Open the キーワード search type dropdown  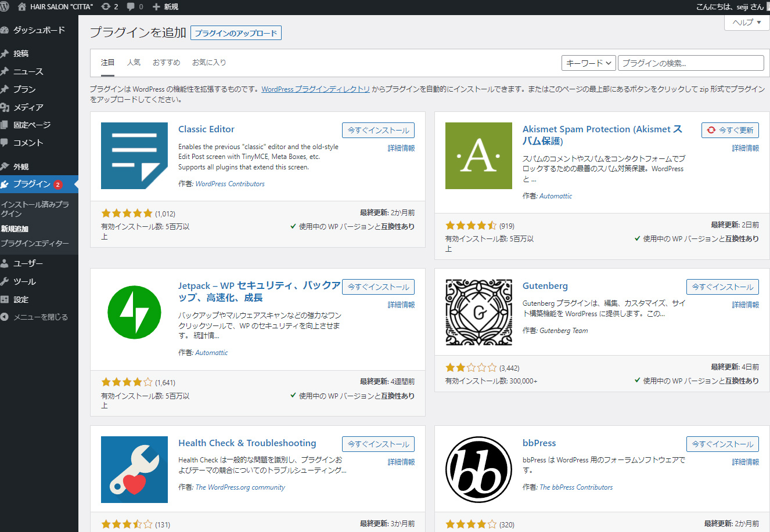(588, 63)
